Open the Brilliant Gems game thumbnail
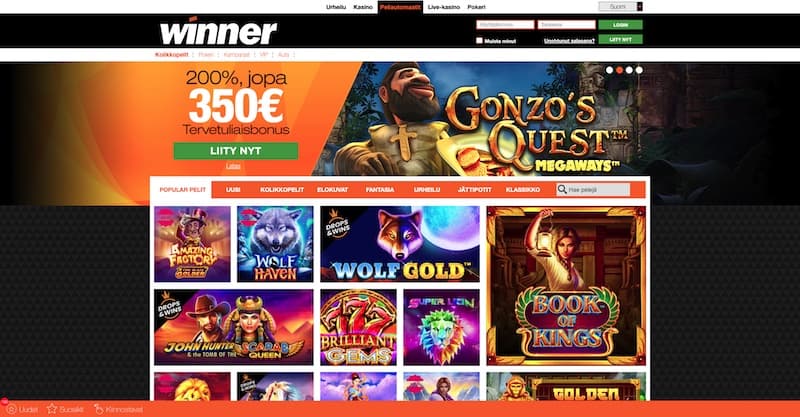 358,327
